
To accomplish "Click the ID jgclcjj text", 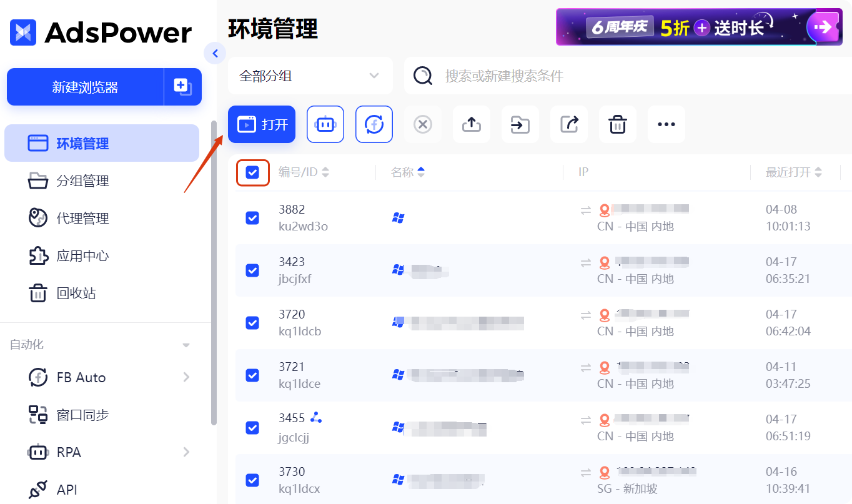I will 294,437.
